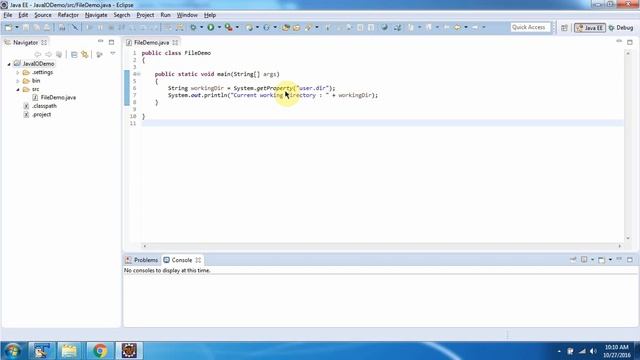Click the Open Perspective icon
This screenshot has height=360, width=640.
[x=564, y=28]
